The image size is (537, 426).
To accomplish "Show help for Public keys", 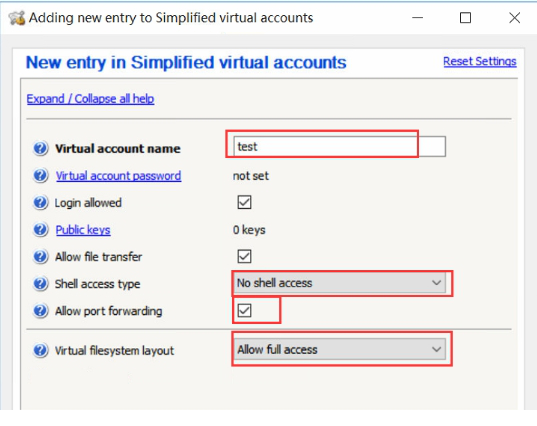I will pyautogui.click(x=40, y=229).
